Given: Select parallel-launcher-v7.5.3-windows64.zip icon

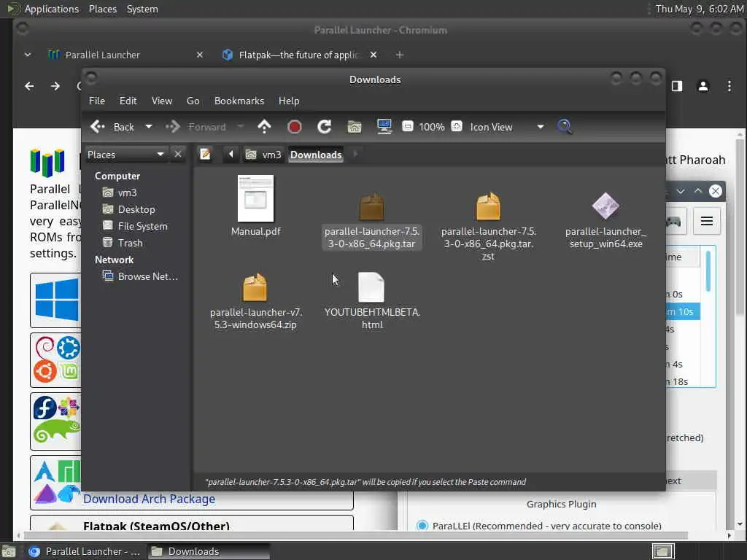Looking at the screenshot, I should click(255, 287).
